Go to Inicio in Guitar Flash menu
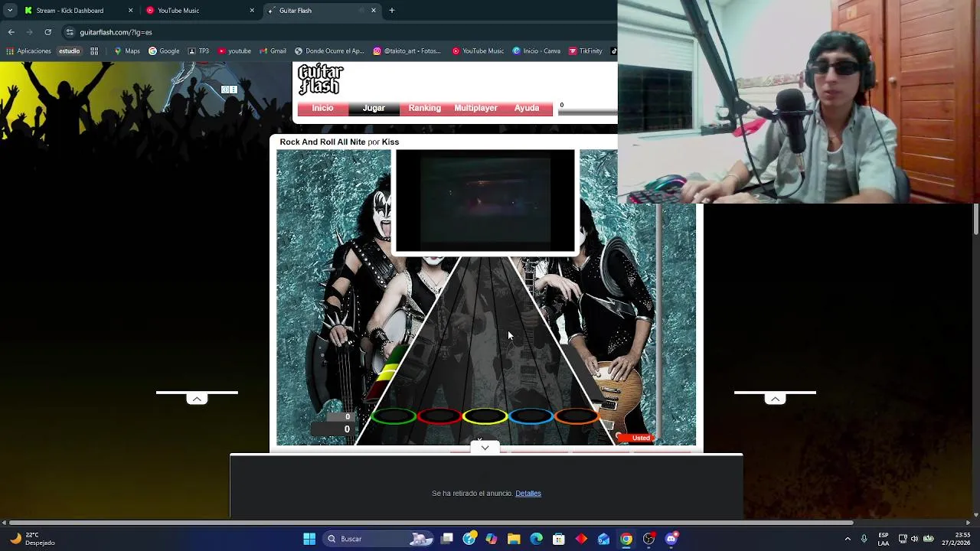The height and width of the screenshot is (551, 980). pyautogui.click(x=322, y=108)
